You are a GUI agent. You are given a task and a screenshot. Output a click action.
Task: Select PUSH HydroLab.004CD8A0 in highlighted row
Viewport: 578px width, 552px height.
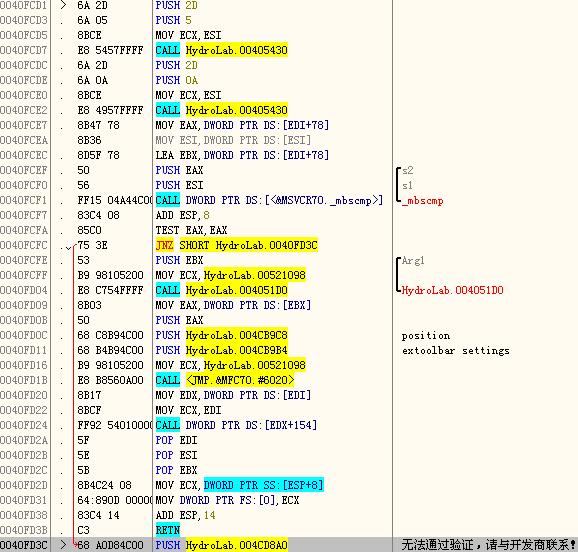[221, 545]
